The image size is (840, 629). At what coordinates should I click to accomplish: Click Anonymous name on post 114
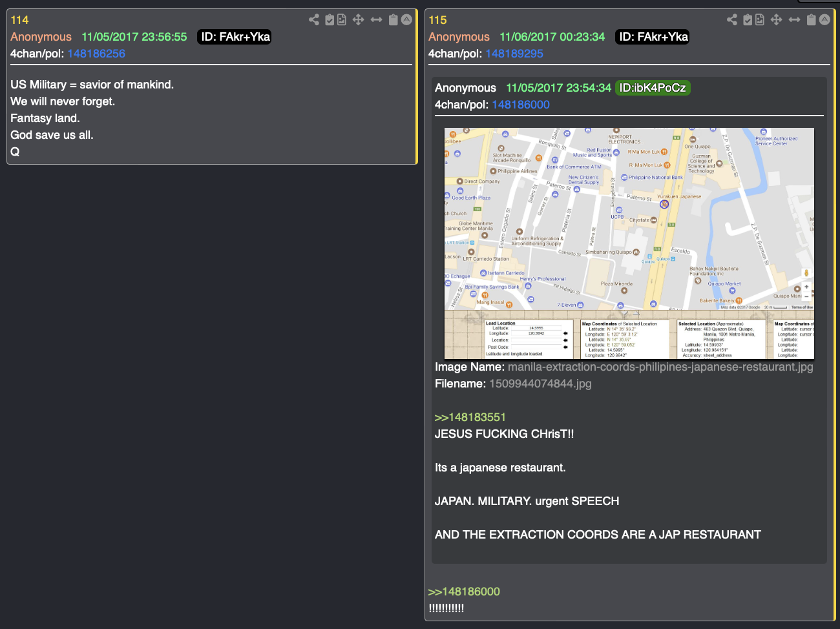[41, 37]
